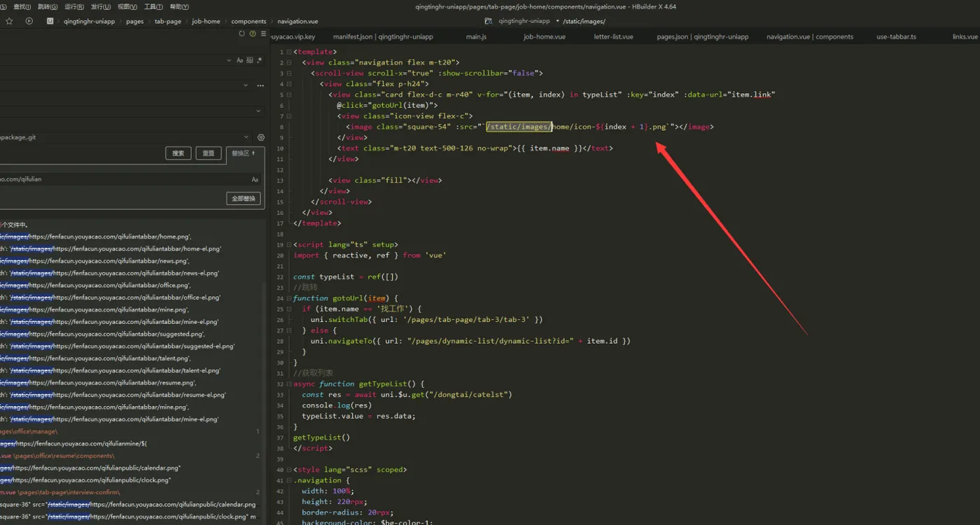Click the 重置 reset button
Screen dimensions: 980x525
209,153
